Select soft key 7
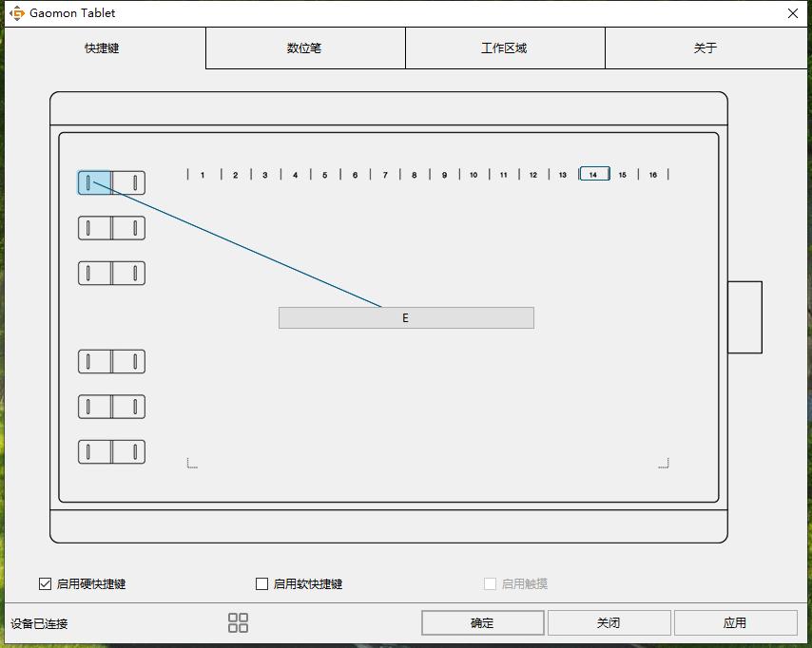Viewport: 812px width, 648px height. coord(385,175)
